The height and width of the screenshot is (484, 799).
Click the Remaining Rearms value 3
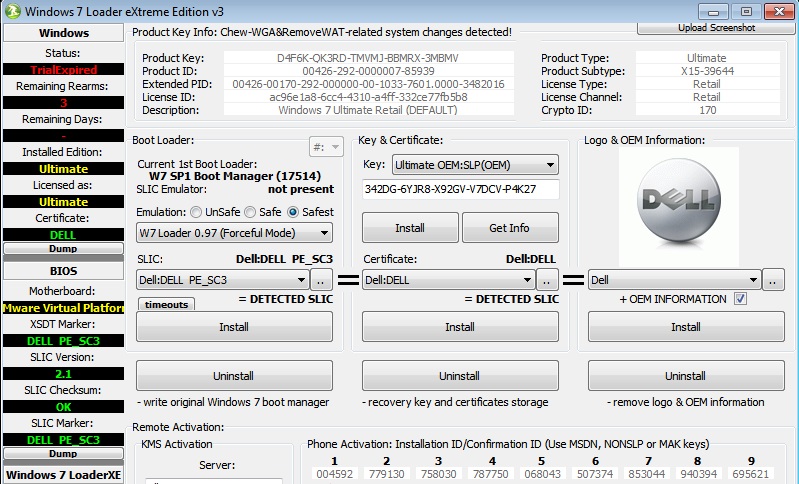(63, 103)
